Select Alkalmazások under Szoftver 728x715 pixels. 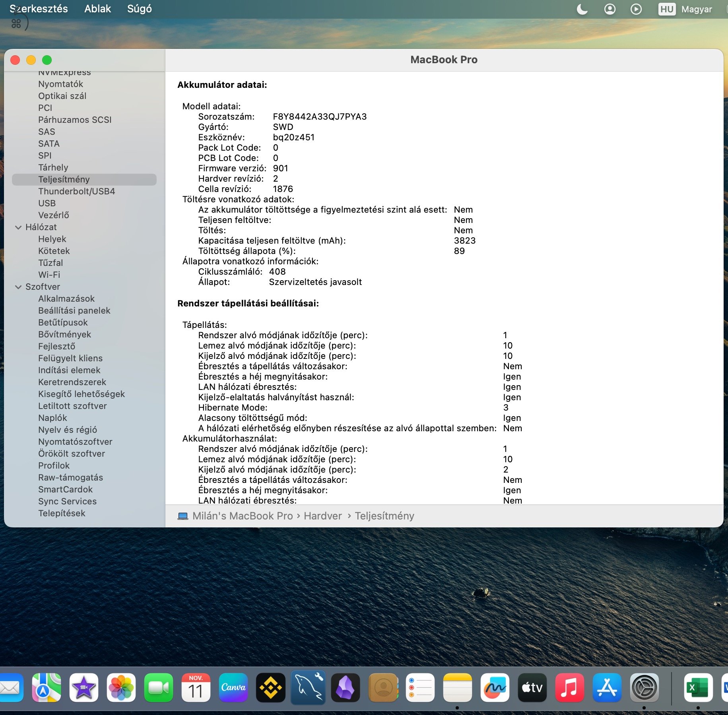click(66, 299)
